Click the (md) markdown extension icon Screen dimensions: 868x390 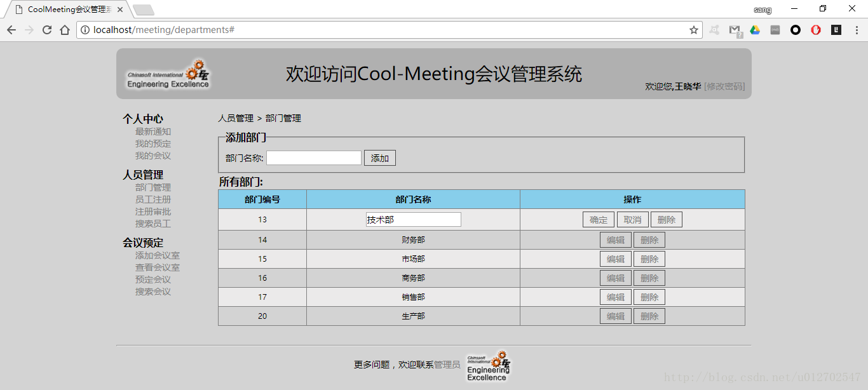click(775, 30)
